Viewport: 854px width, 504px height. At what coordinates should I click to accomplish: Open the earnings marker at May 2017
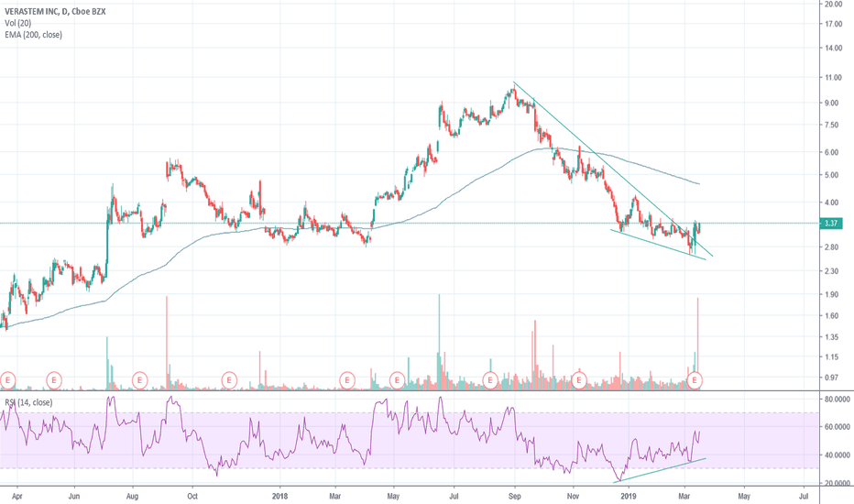54,379
